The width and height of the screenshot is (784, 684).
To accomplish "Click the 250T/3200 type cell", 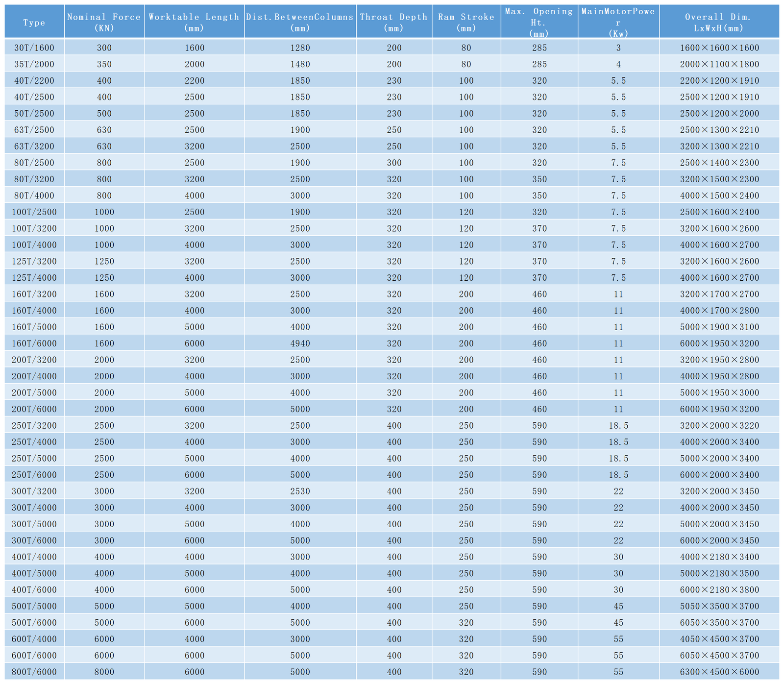I will (x=34, y=426).
